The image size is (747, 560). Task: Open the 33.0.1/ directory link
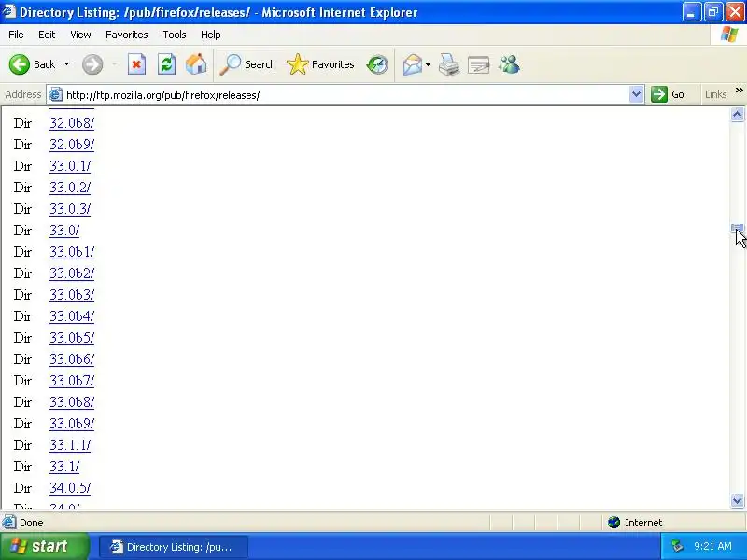(x=70, y=166)
